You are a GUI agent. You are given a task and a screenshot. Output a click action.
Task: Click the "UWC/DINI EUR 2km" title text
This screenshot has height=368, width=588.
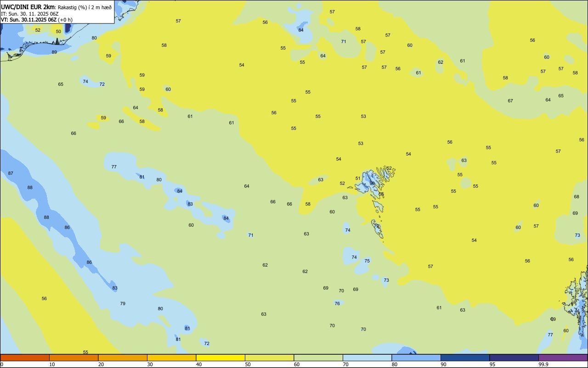coord(28,7)
